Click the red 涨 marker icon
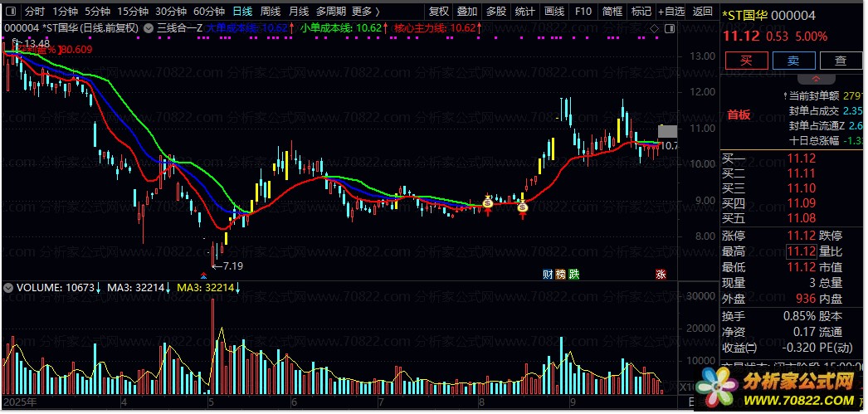The image size is (868, 414). point(661,274)
